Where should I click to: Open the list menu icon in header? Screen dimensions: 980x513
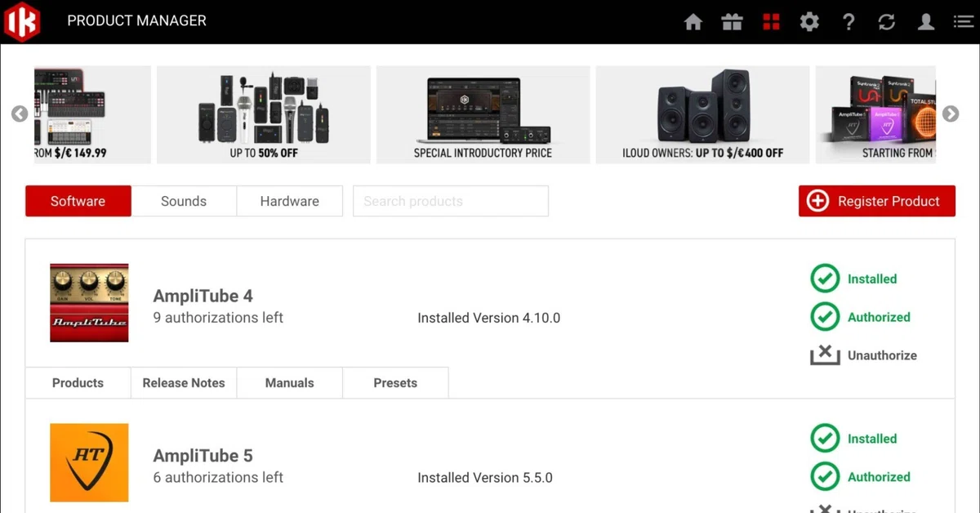coord(964,22)
